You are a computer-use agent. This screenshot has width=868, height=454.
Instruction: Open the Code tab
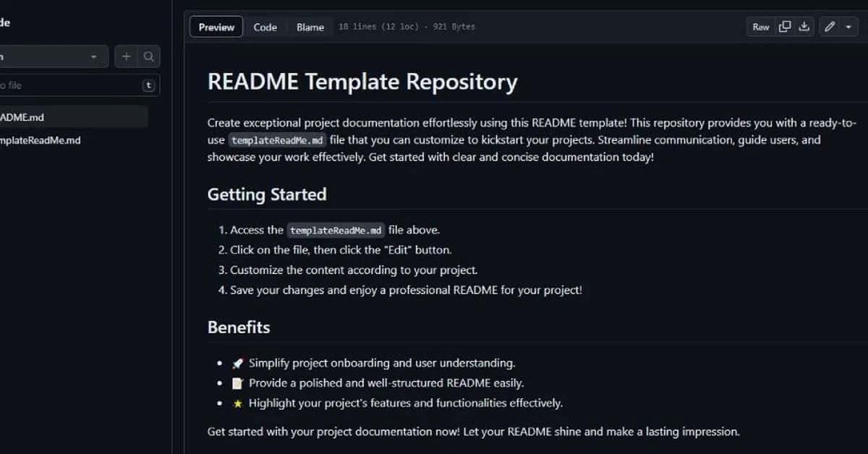point(265,27)
